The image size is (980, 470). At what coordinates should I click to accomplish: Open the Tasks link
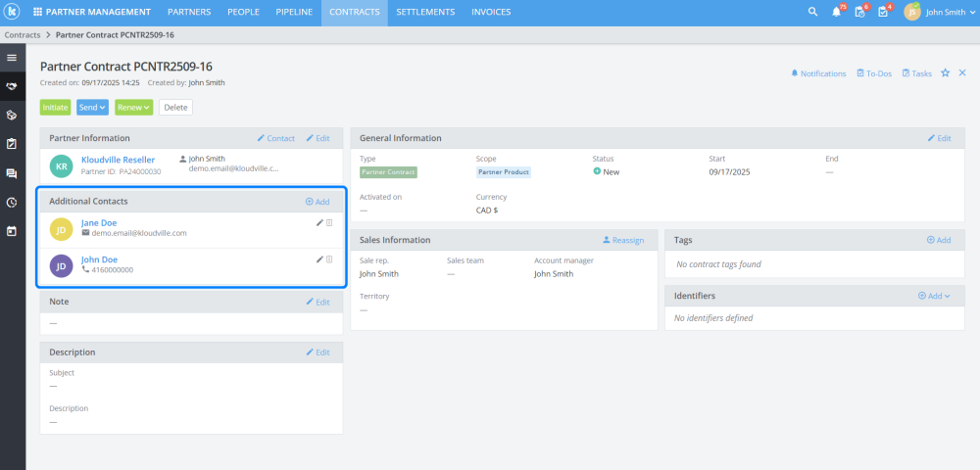[917, 73]
